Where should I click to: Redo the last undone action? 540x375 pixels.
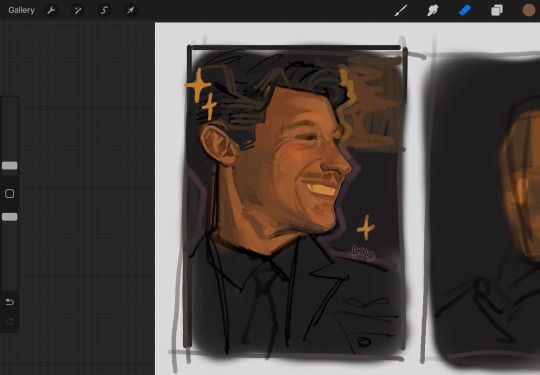10,321
